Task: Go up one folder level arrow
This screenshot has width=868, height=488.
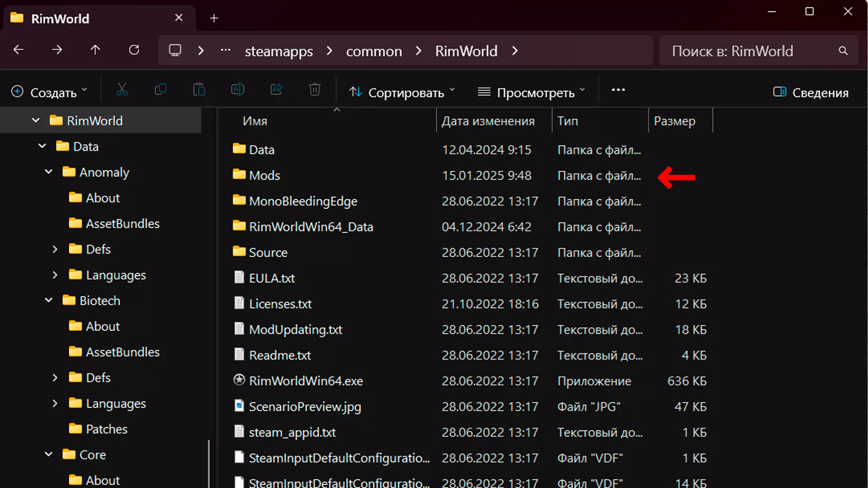Action: click(x=95, y=50)
